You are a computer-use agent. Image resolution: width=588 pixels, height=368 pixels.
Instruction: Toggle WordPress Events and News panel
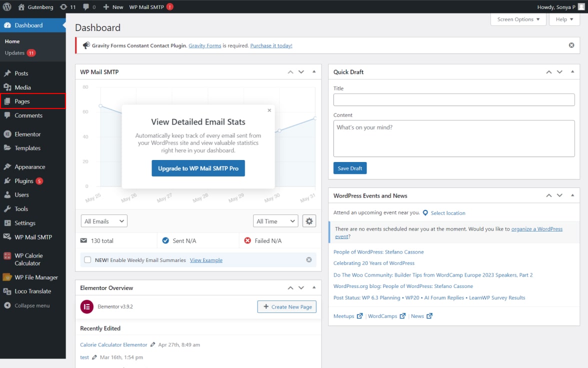point(572,195)
